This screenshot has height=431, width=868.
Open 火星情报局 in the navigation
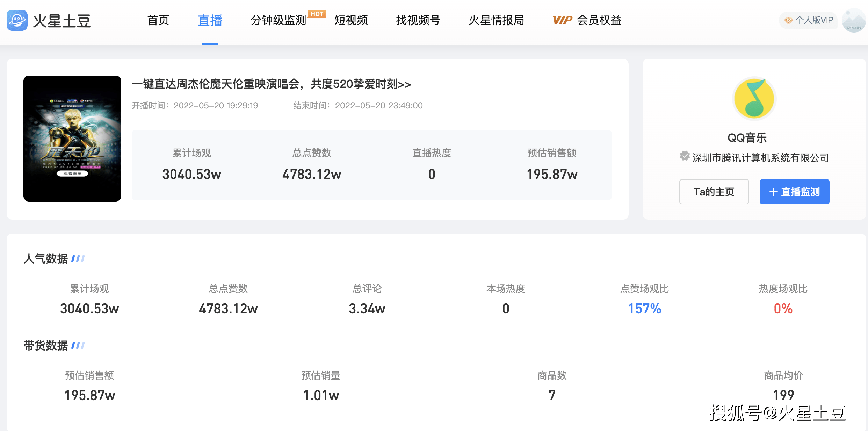pyautogui.click(x=496, y=20)
